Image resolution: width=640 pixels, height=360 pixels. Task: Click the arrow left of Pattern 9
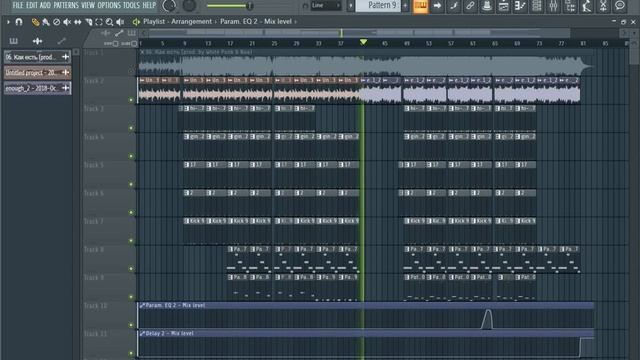pos(351,6)
